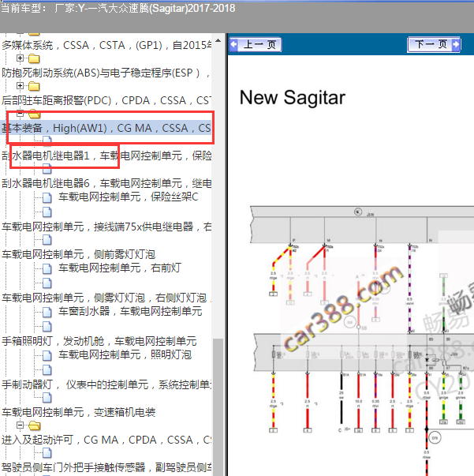474x476 pixels.
Task: Click scroll-up arrow of tree panel
Action: (218, 40)
